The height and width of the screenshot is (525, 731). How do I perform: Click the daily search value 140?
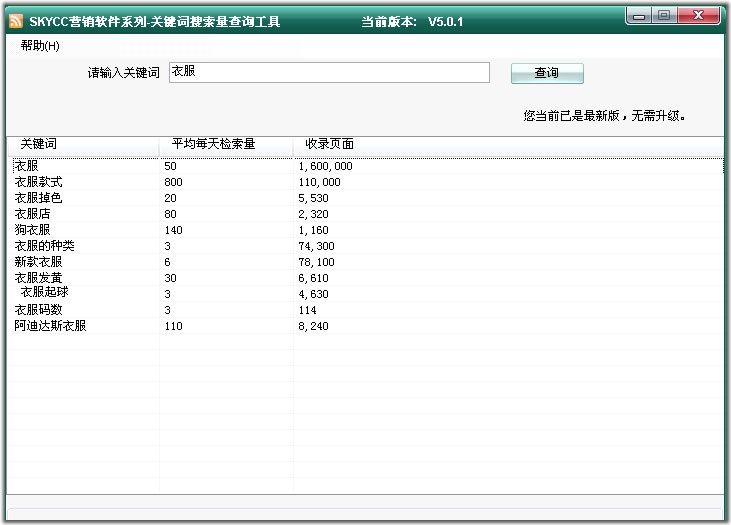click(173, 230)
